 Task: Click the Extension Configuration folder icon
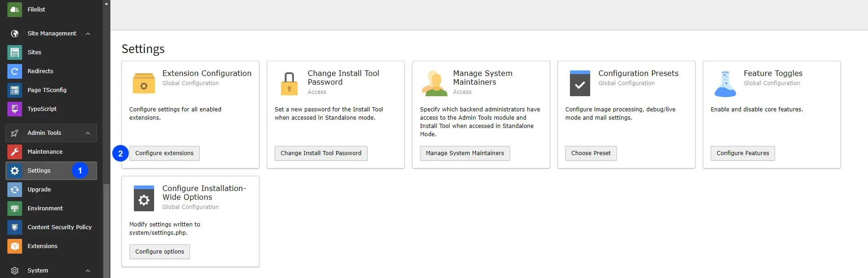tap(144, 83)
